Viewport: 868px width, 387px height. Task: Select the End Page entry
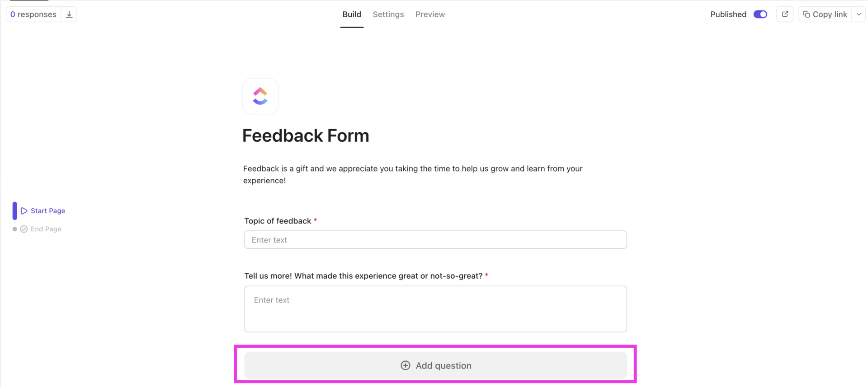pos(46,229)
